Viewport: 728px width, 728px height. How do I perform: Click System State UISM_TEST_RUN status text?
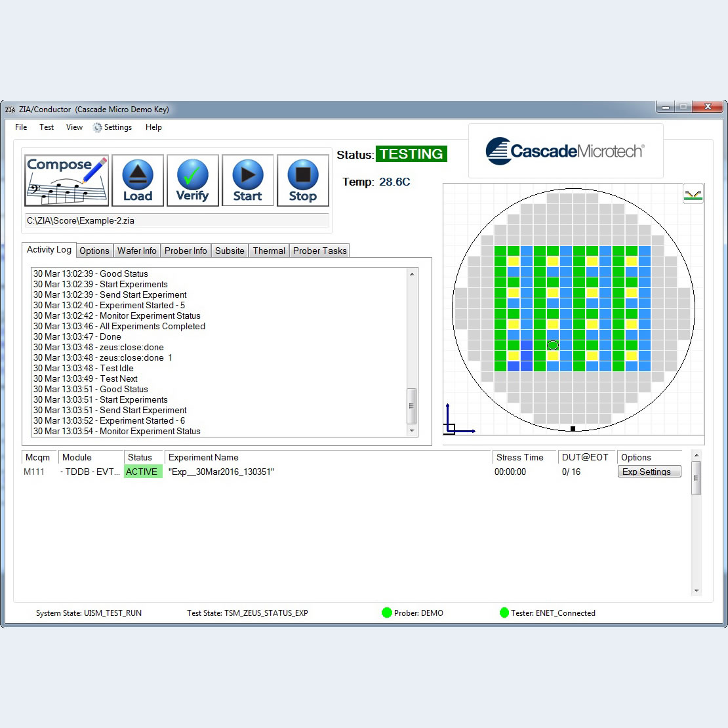click(x=89, y=613)
